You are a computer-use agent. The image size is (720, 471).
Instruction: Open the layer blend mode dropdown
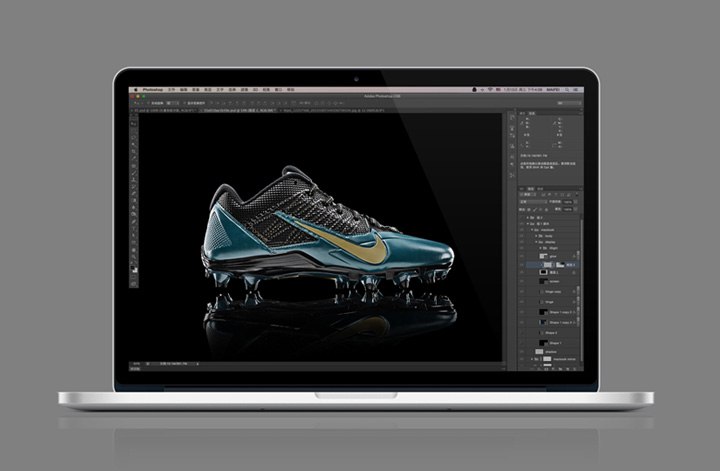coord(534,202)
